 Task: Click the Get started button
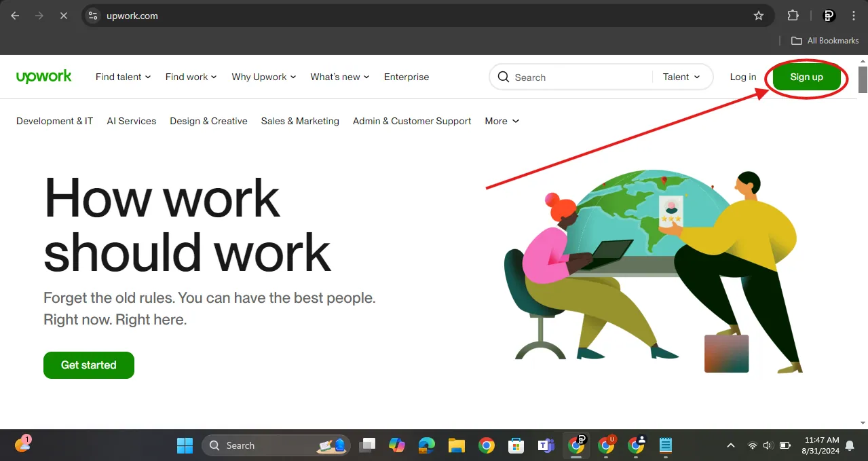(x=88, y=365)
